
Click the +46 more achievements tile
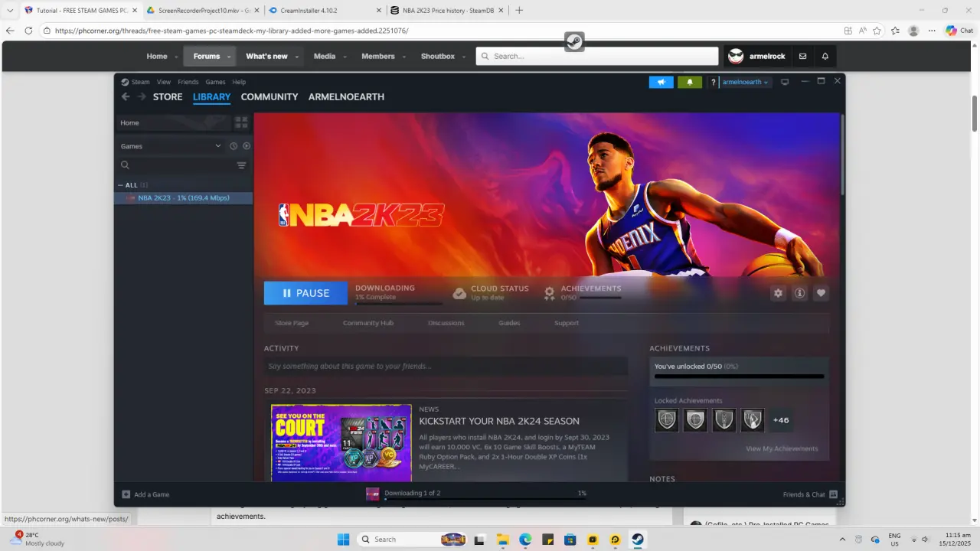click(x=781, y=420)
